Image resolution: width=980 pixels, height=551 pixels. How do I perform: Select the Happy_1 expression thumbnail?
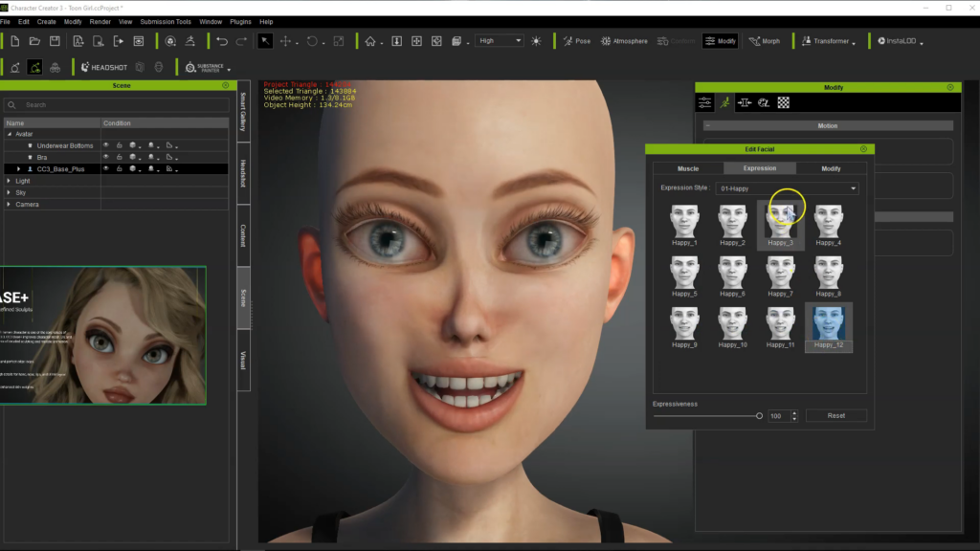pos(684,225)
